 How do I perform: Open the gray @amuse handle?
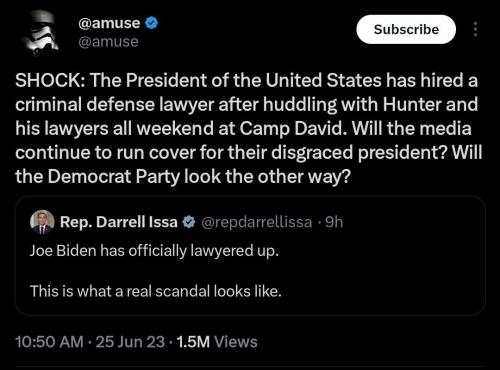click(x=108, y=42)
